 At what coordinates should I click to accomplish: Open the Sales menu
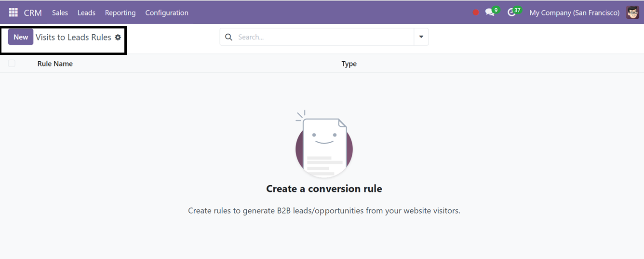pos(60,13)
